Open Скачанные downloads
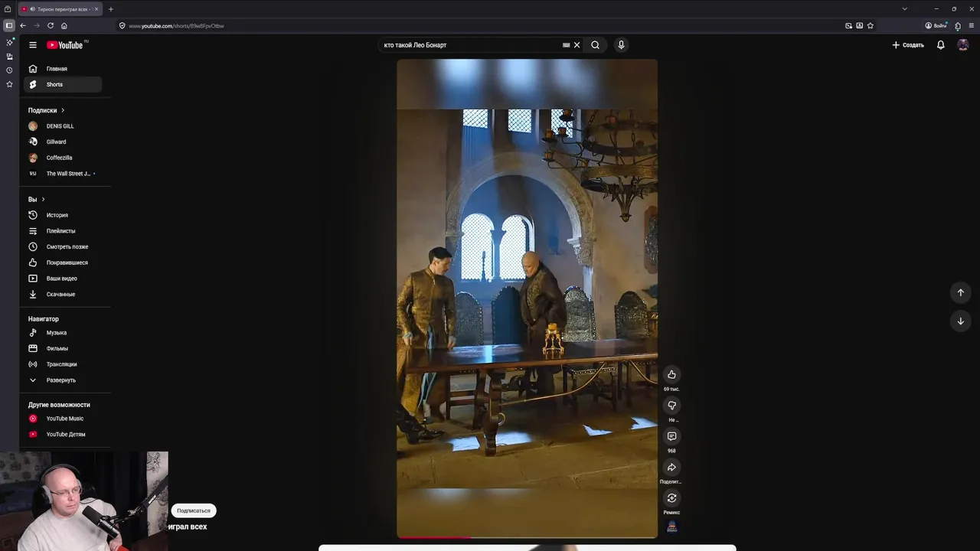The width and height of the screenshot is (980, 551). pyautogui.click(x=61, y=294)
